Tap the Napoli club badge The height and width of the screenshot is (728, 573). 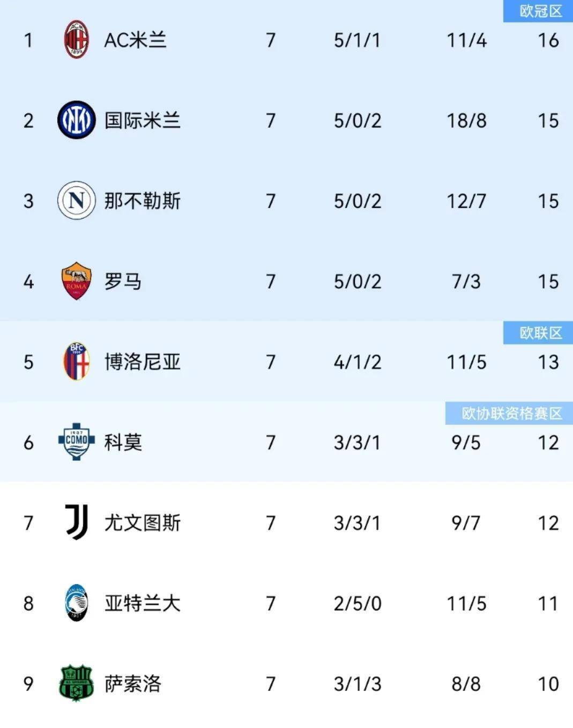point(76,201)
